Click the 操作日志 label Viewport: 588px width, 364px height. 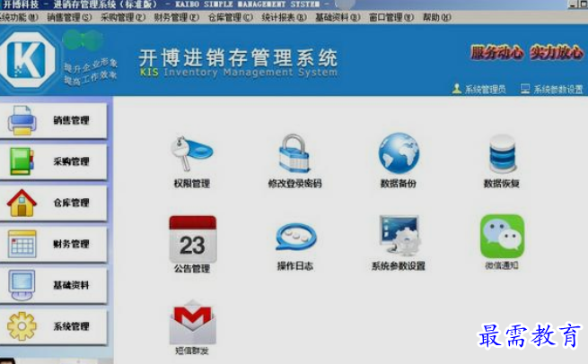tap(294, 266)
